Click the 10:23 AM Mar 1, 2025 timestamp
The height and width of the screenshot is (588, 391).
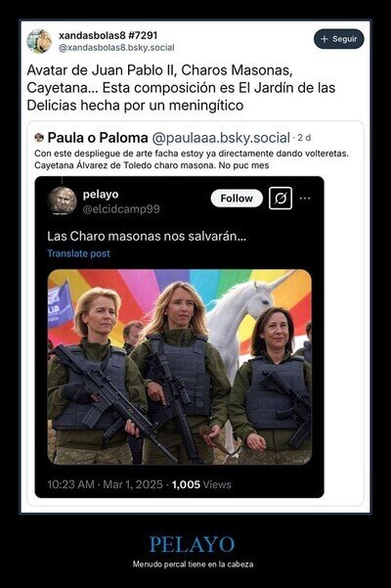pyautogui.click(x=105, y=484)
